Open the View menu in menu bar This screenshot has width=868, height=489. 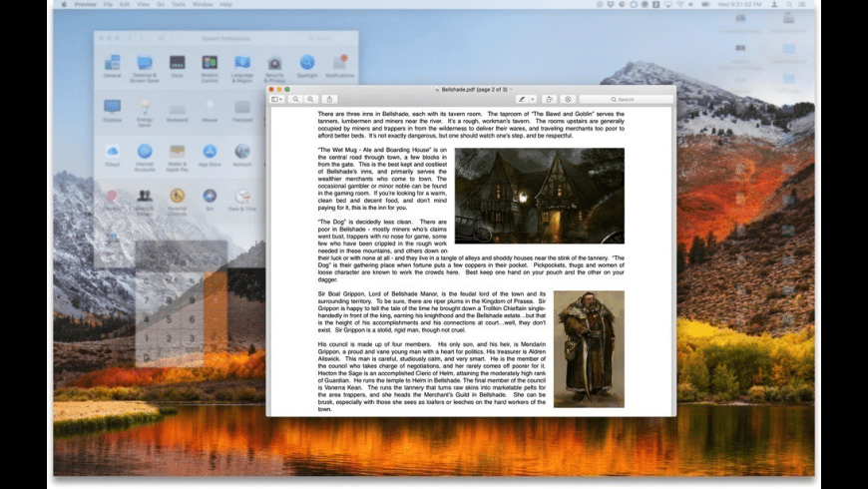[x=144, y=4]
